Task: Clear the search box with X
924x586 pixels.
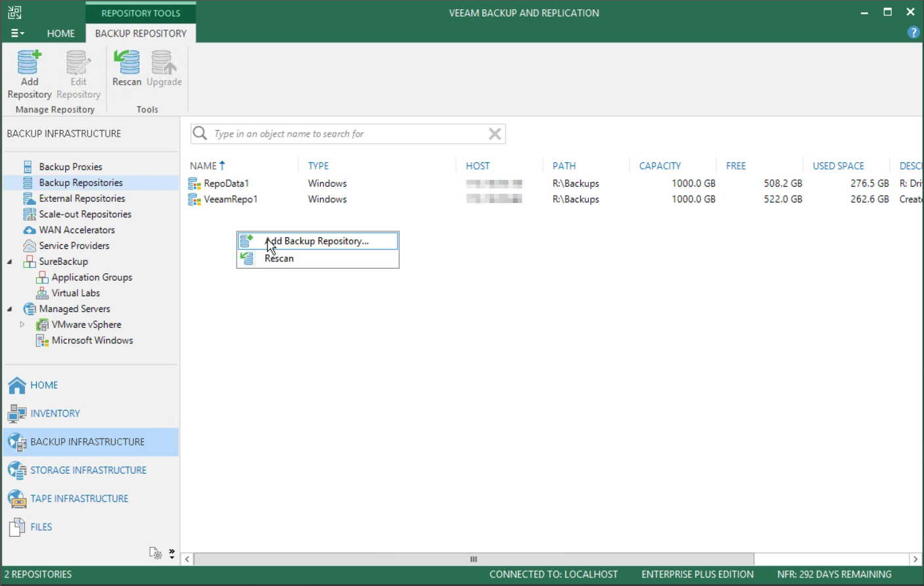Action: tap(495, 134)
